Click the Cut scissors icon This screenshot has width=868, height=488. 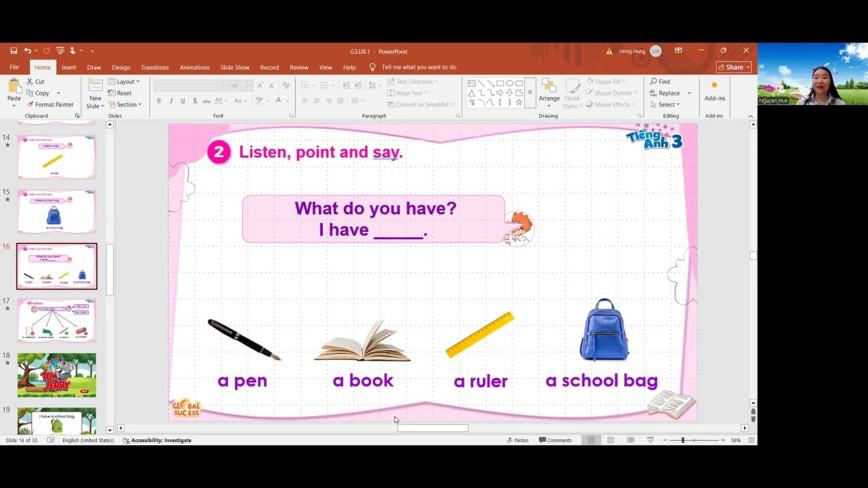(x=30, y=82)
